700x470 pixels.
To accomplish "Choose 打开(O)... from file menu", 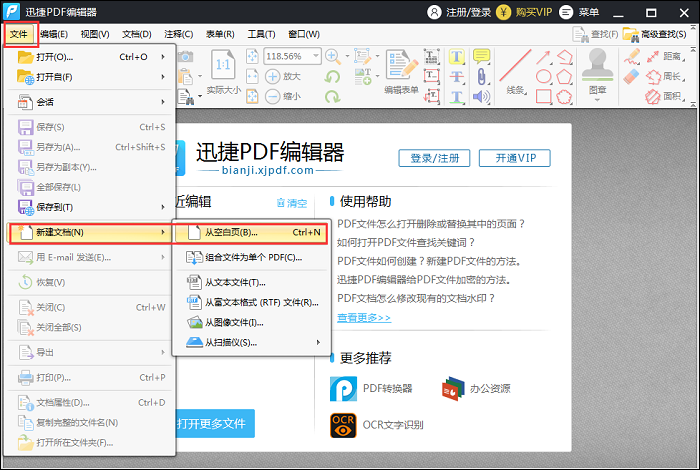I will 91,57.
